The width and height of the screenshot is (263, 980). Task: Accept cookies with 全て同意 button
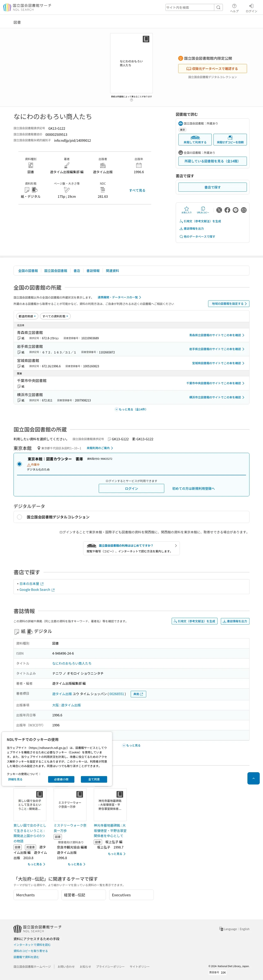pos(94,779)
